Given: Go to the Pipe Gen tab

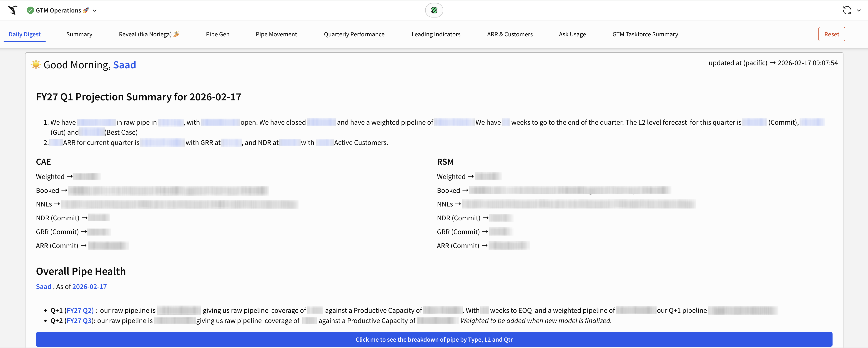Looking at the screenshot, I should [x=218, y=34].
